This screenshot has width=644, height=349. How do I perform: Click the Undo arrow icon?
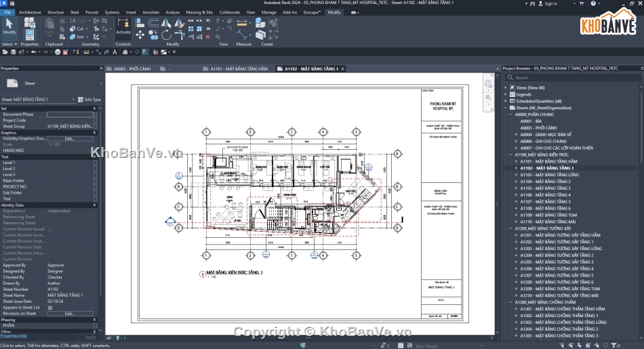coord(34,52)
